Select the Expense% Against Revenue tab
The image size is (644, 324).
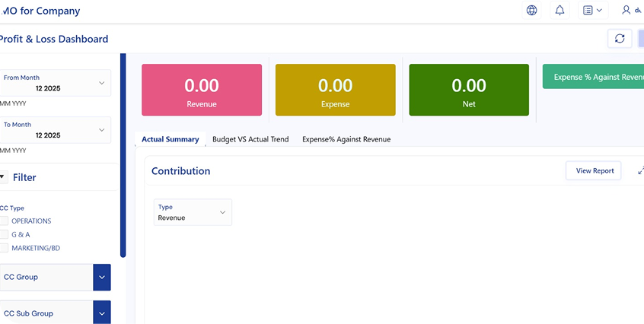tap(346, 139)
